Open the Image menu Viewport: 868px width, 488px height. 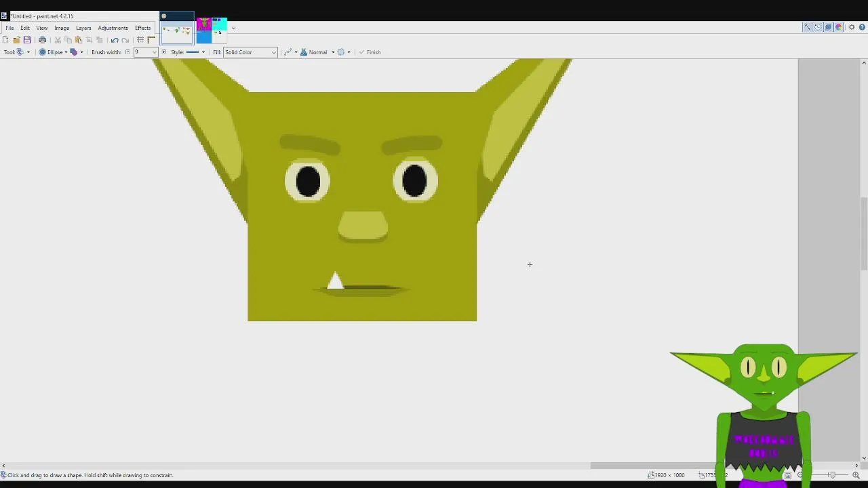click(x=62, y=28)
